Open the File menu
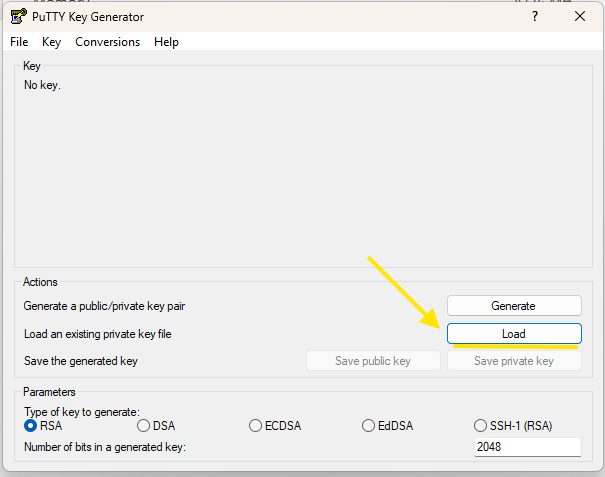 [x=19, y=42]
